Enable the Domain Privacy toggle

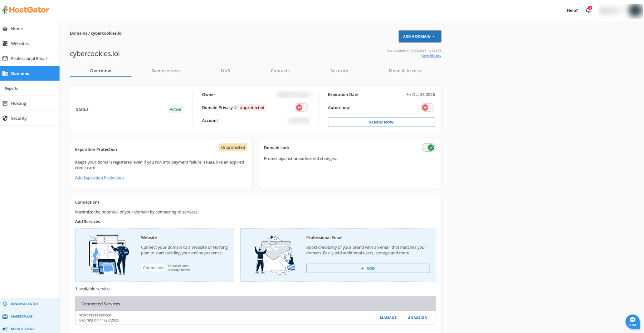pyautogui.click(x=301, y=108)
